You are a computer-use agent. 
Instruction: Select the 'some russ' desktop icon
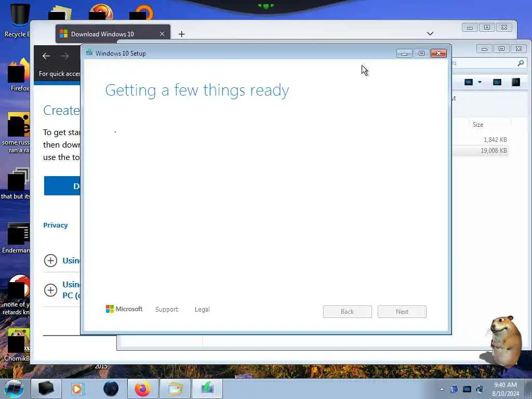tap(17, 132)
